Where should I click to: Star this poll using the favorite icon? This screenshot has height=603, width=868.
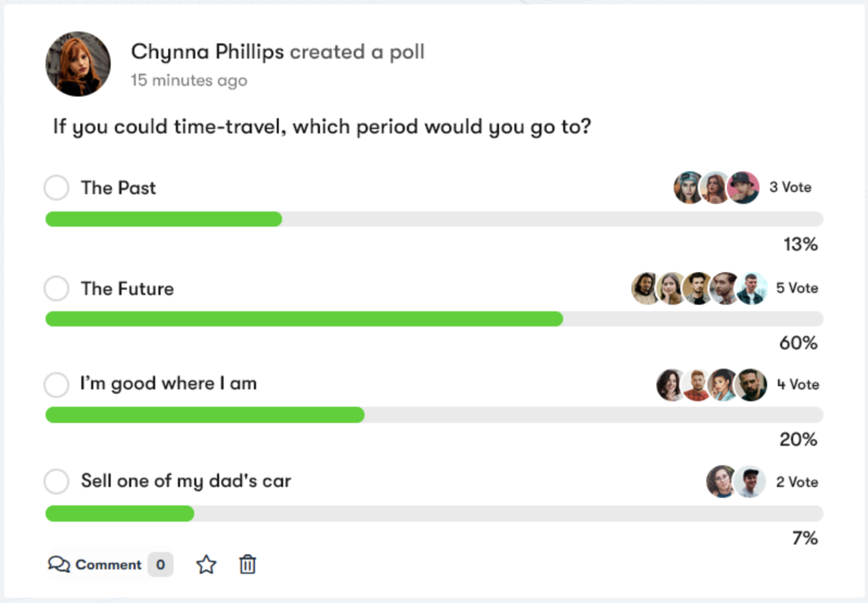click(207, 565)
